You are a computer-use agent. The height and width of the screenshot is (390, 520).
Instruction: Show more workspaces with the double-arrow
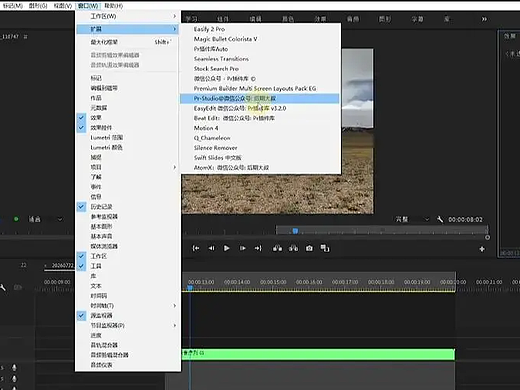pos(484,19)
